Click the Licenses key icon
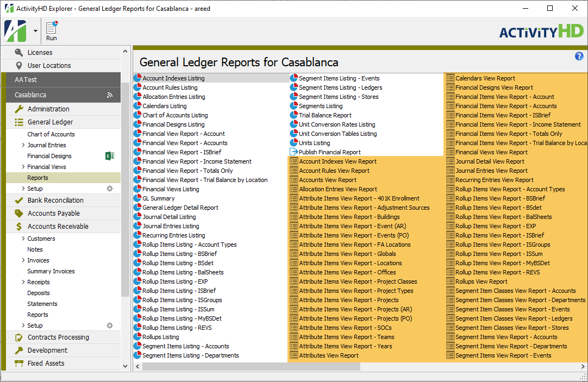588x382 pixels. point(19,53)
